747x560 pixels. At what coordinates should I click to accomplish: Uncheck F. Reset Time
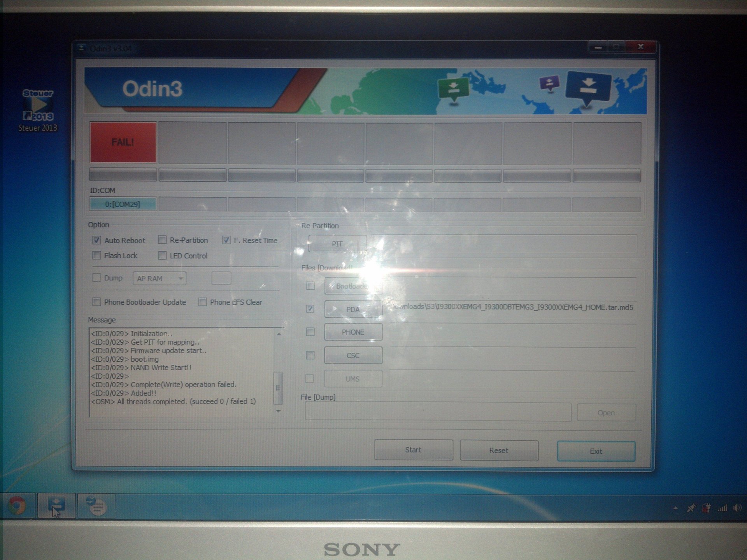pos(226,240)
